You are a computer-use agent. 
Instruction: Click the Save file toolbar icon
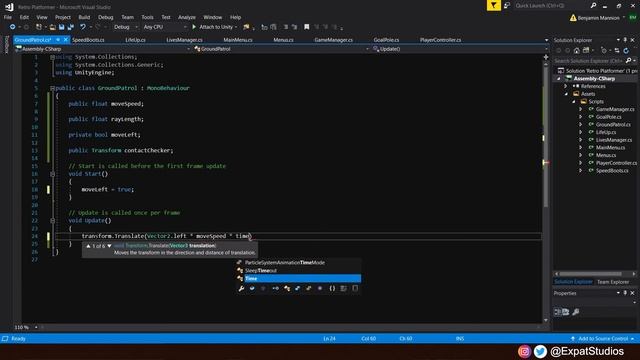(62, 27)
